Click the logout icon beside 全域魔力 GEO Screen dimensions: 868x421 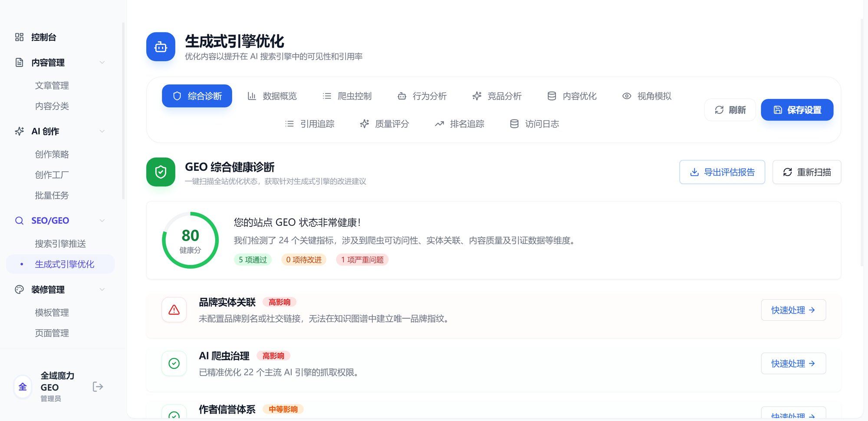98,387
